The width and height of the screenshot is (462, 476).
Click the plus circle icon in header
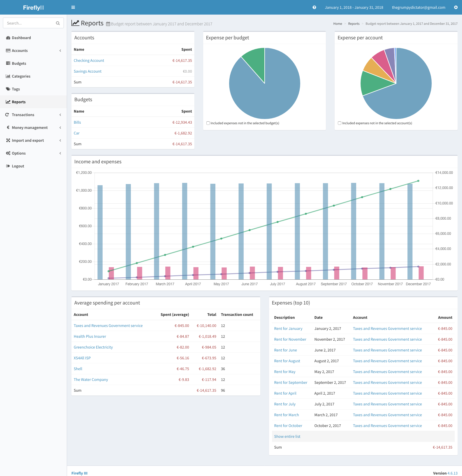tap(456, 7)
